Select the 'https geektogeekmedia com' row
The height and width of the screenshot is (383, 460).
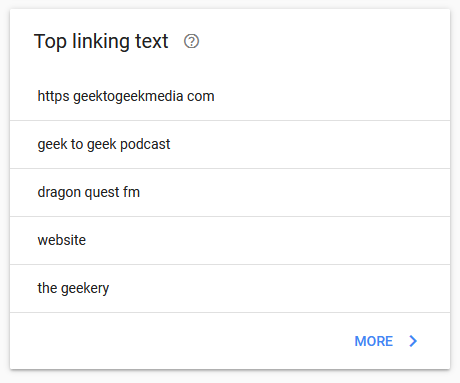pos(230,96)
